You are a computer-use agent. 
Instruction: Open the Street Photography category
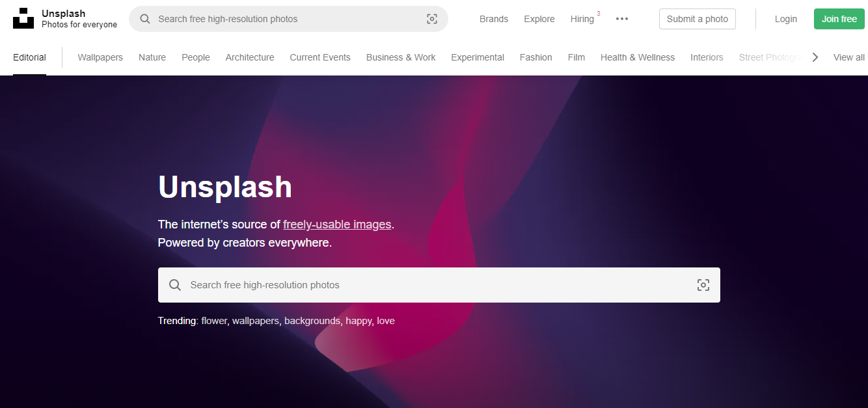coord(771,57)
